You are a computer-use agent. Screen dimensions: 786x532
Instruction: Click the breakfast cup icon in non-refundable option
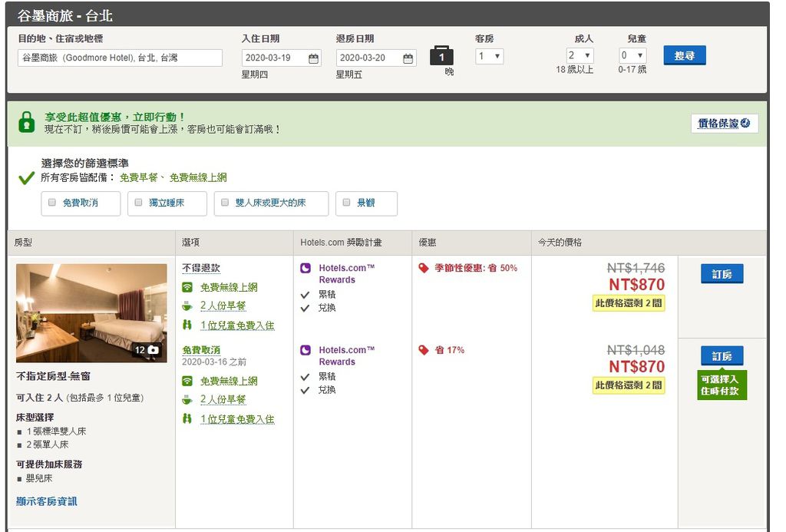[x=187, y=306]
